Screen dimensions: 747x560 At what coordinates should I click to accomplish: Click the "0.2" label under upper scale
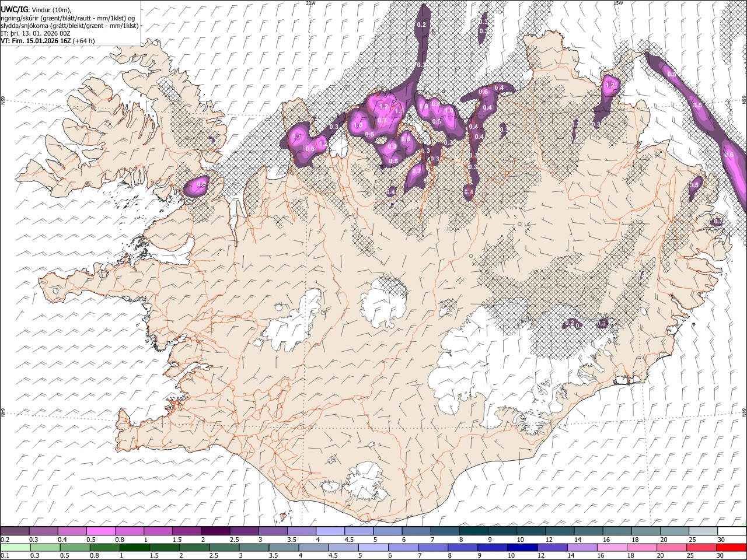point(4,540)
